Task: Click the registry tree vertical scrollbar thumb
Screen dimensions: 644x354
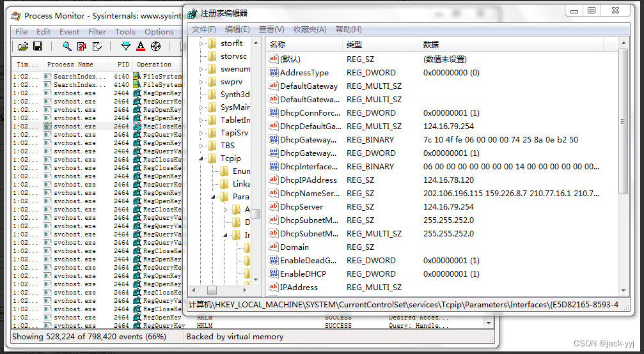Action: click(x=256, y=213)
